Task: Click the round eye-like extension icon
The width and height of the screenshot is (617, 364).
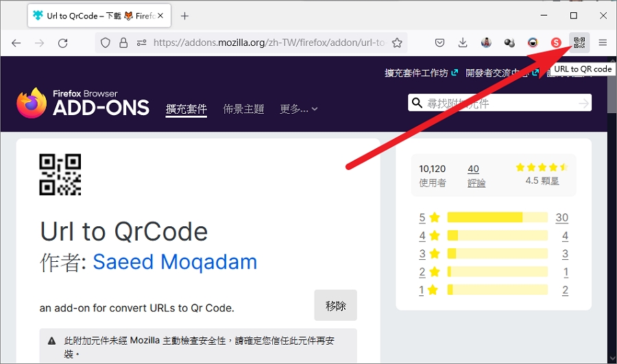Action: (533, 43)
